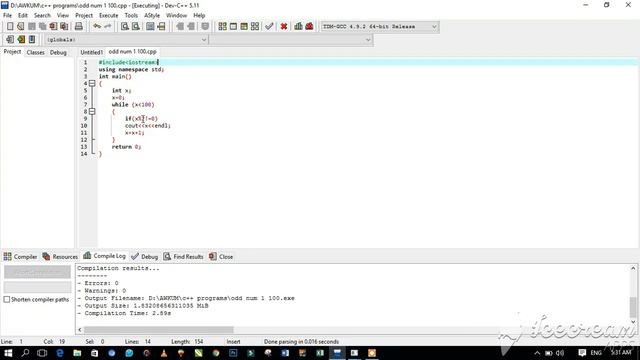The width and height of the screenshot is (640, 360).
Task: Click the Run window icon
Action: coord(233,27)
